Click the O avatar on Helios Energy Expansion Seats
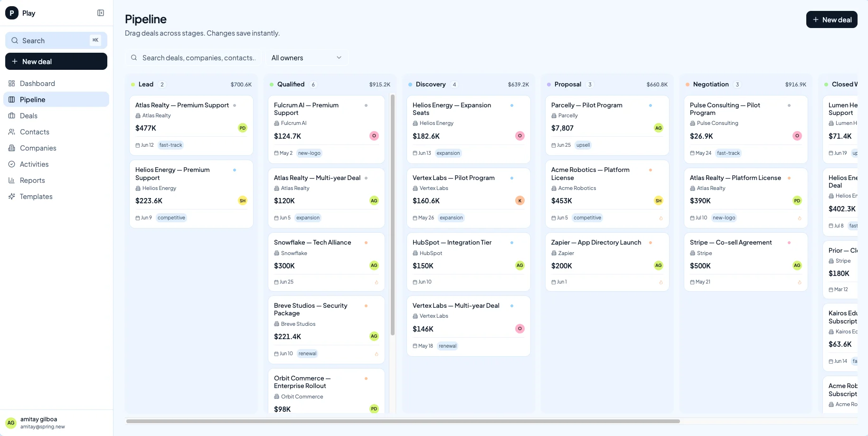868x436 pixels. (520, 136)
